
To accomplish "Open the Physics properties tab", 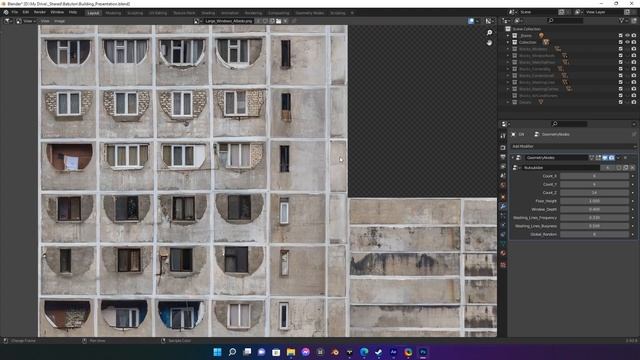I will click(x=503, y=224).
